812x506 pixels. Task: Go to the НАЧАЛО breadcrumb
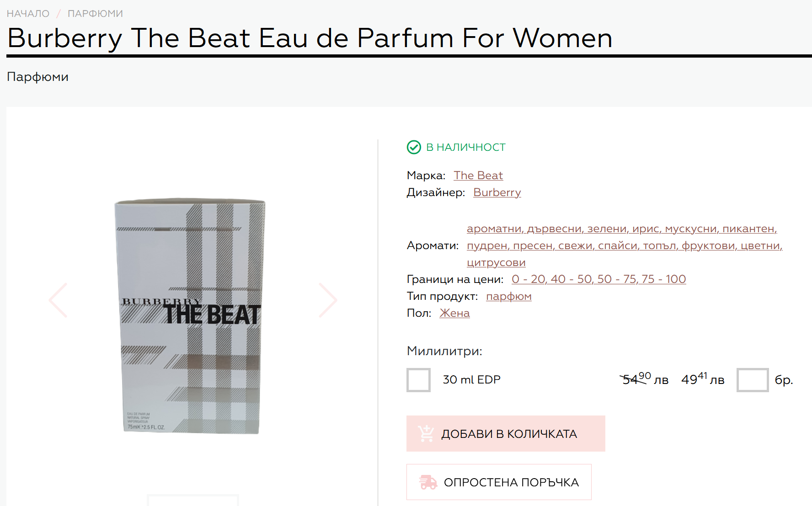pyautogui.click(x=28, y=14)
